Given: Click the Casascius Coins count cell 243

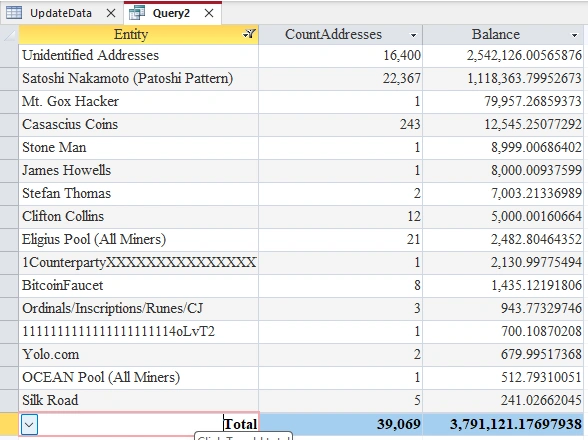Looking at the screenshot, I should [340, 125].
